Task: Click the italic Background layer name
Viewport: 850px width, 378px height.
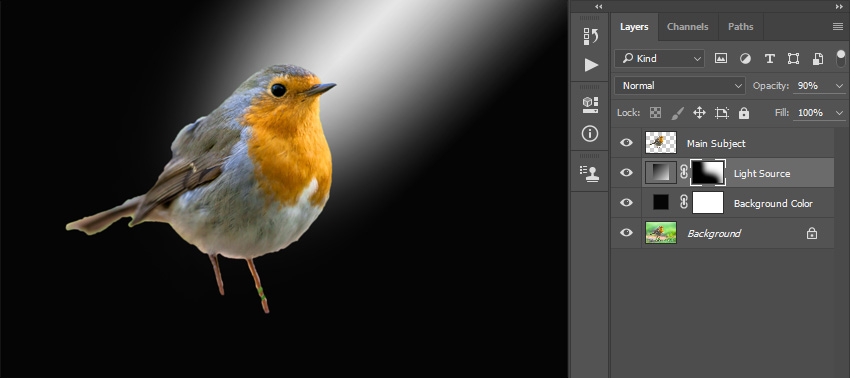Action: 714,233
